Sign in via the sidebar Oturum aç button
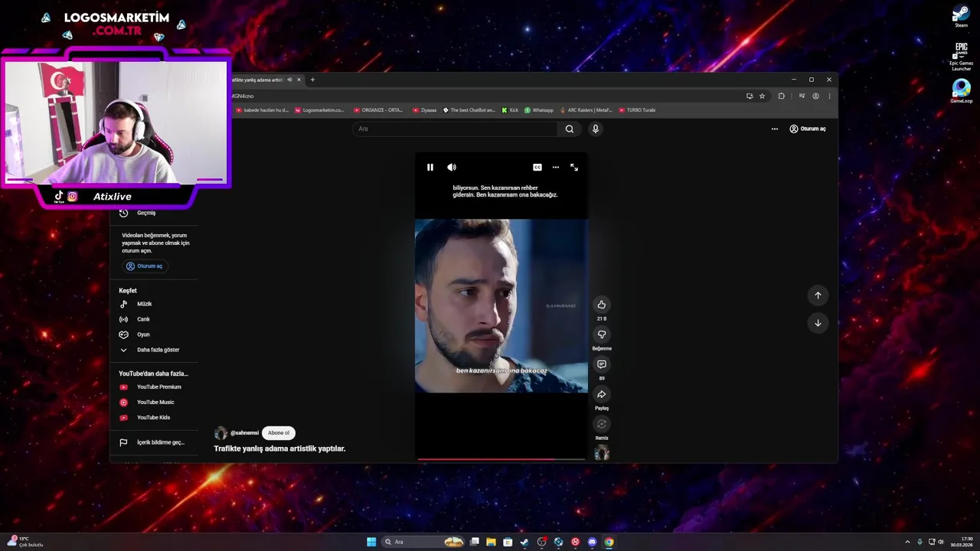 tap(144, 266)
